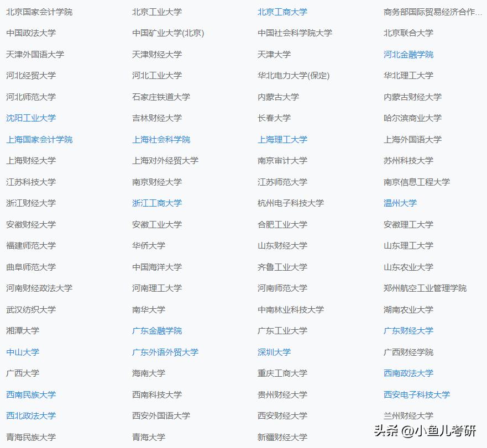This screenshot has height=448, width=487.
Task: Click 中国海洋大学 entry
Action: tap(157, 267)
